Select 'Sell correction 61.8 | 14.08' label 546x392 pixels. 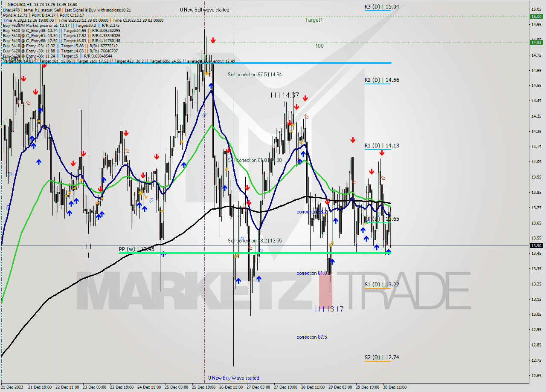pos(255,161)
